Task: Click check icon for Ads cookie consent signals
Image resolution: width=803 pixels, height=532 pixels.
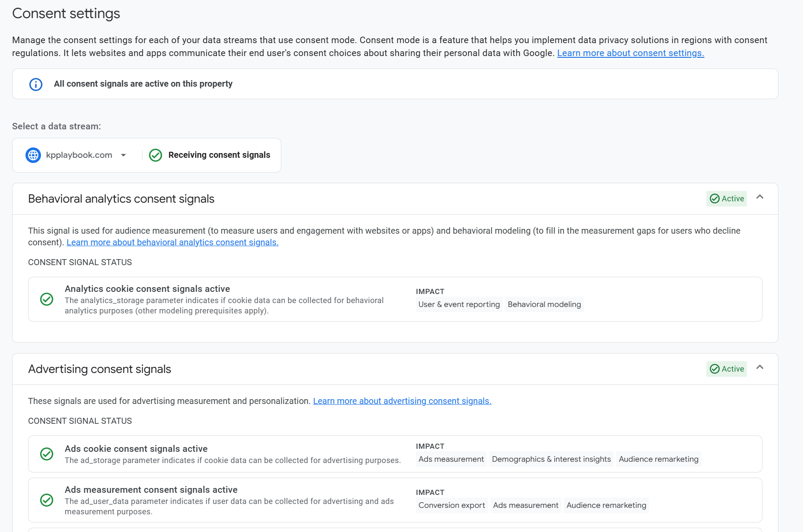Action: click(x=47, y=454)
